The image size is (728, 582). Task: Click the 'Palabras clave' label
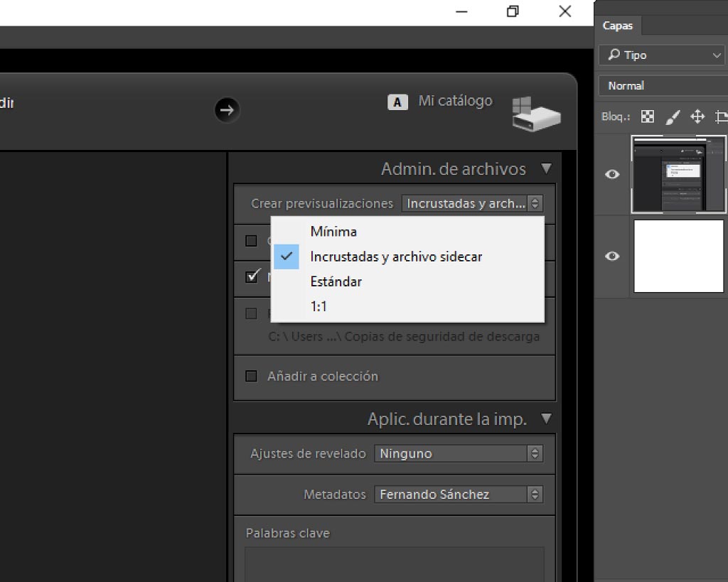click(x=287, y=533)
